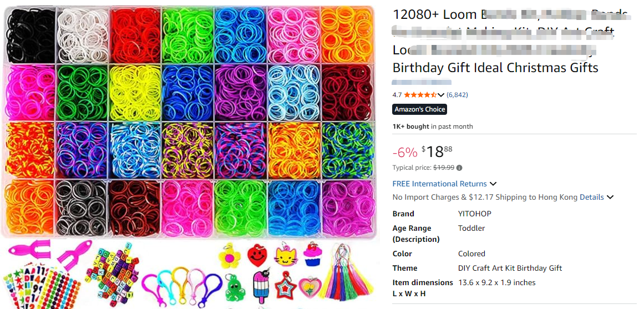Screen dimensions: 644x309
Task: Click the Typical price info icon
Action: point(459,168)
